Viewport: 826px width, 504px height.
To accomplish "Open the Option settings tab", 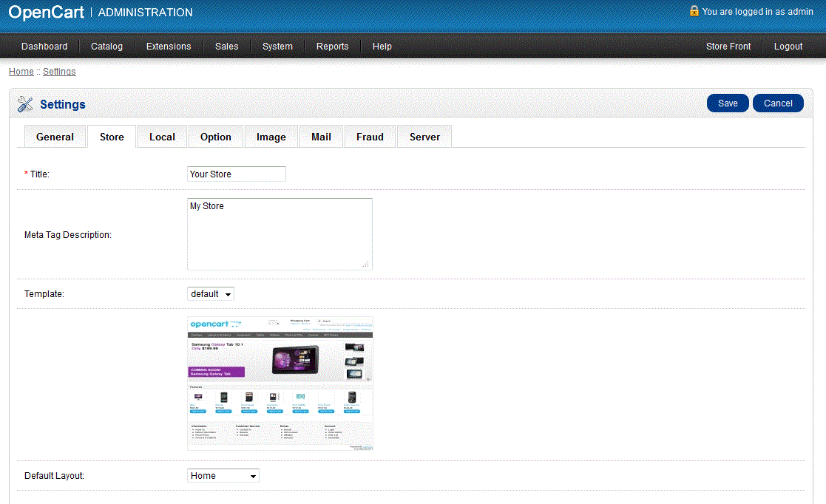I will click(x=216, y=137).
